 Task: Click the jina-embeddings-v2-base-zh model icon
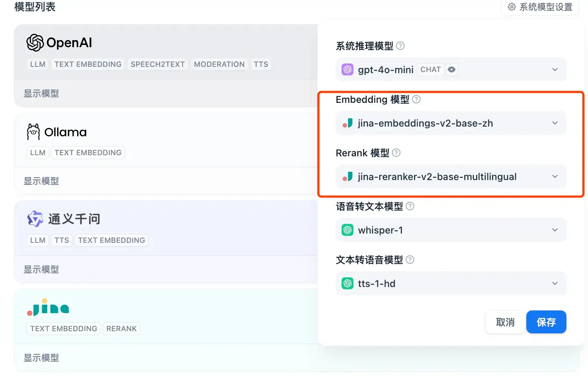348,123
